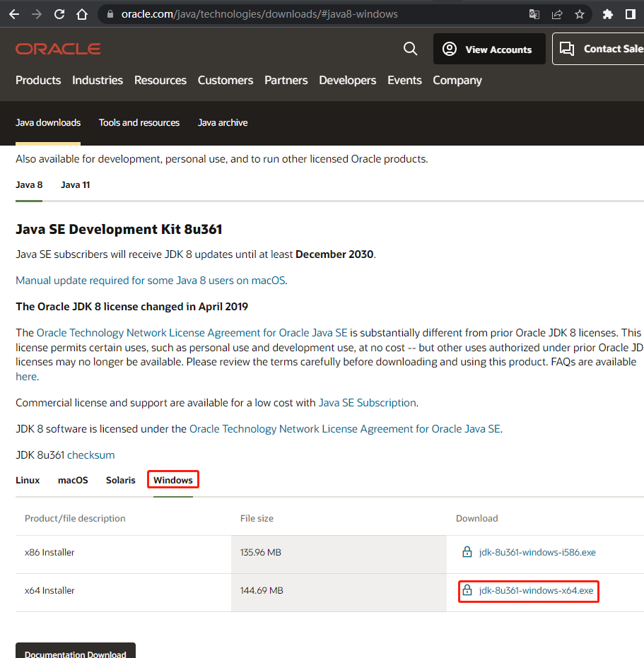Image resolution: width=644 pixels, height=658 pixels.
Task: Open macOS manual update required link
Action: 151,281
